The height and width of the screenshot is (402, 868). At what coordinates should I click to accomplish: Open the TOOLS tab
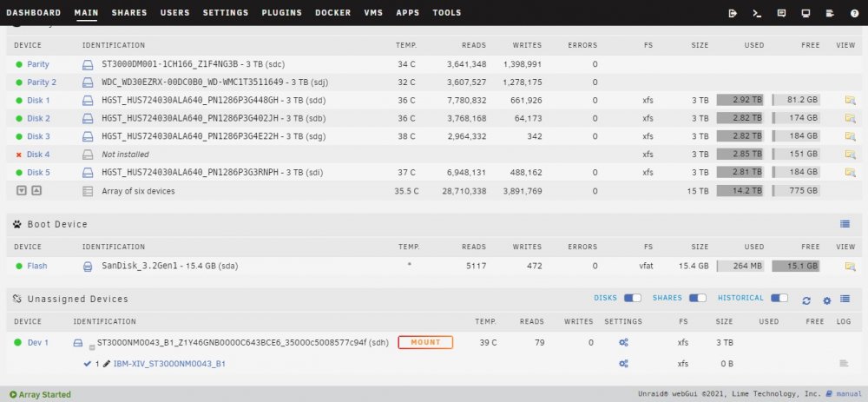(x=447, y=13)
